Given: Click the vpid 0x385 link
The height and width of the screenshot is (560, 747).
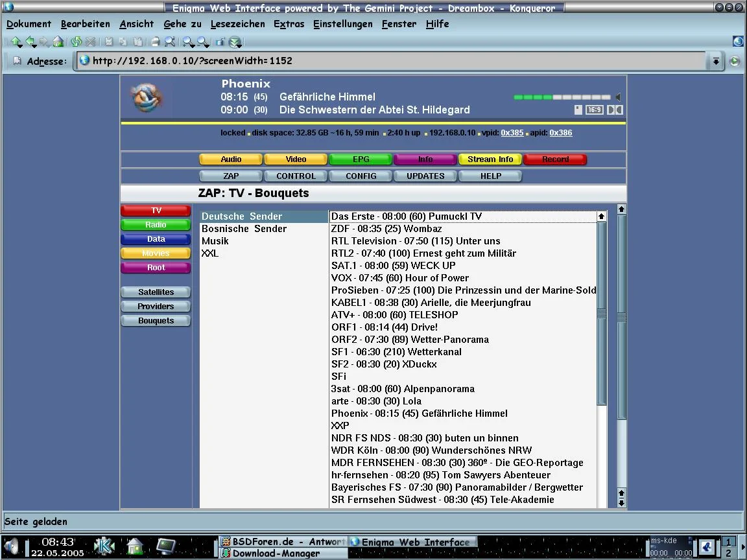Looking at the screenshot, I should [x=512, y=133].
